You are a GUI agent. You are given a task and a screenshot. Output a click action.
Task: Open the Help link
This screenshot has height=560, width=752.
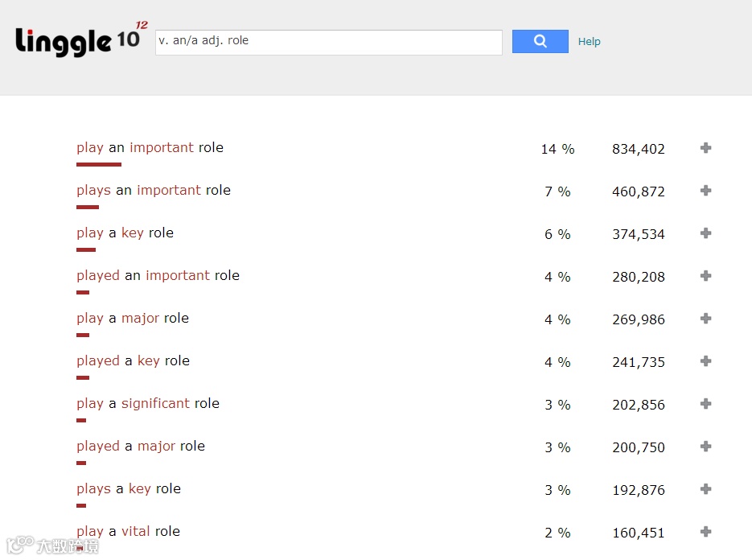589,42
